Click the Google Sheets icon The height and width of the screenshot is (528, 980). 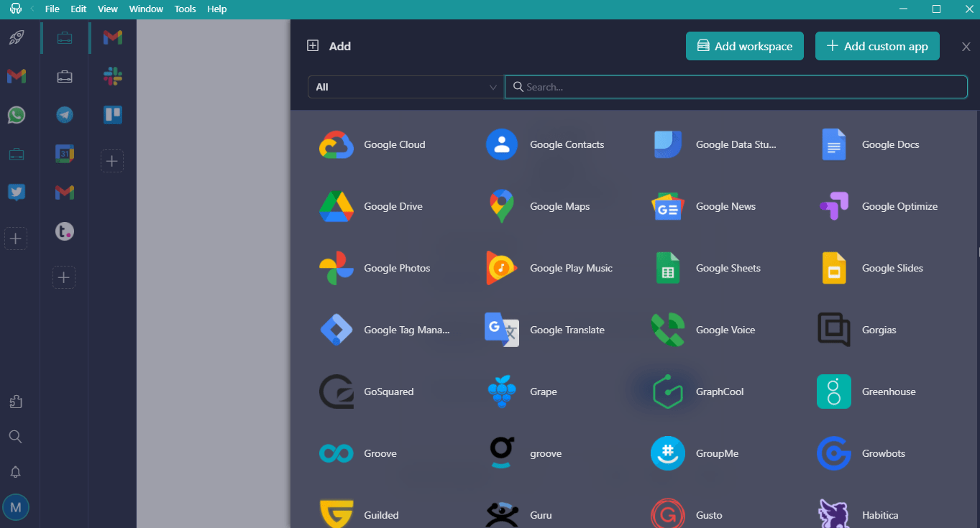pos(668,268)
